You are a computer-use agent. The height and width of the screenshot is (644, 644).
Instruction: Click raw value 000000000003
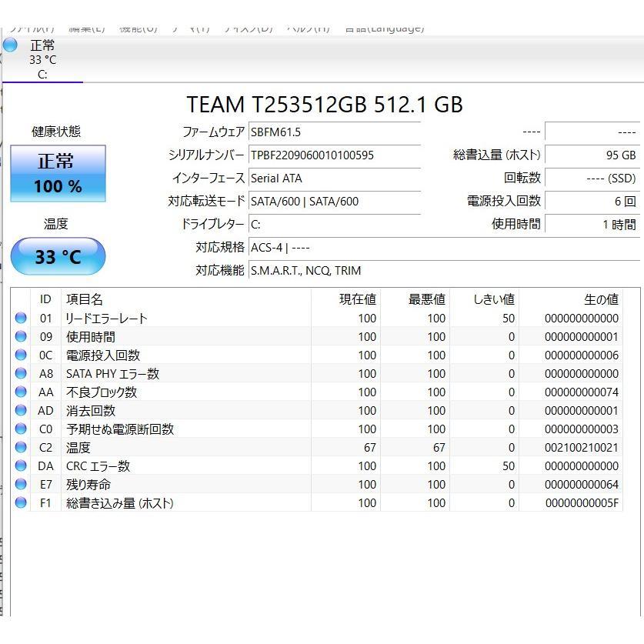pyautogui.click(x=581, y=429)
